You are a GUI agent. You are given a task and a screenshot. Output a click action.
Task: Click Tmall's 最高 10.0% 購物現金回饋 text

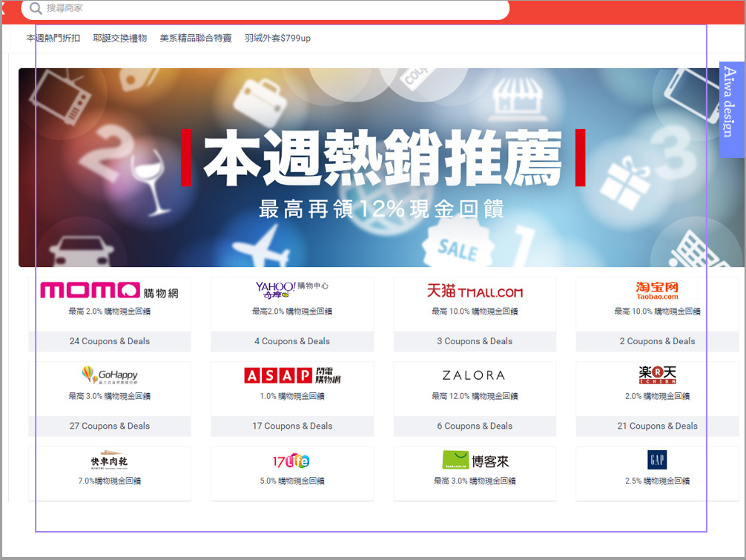pyautogui.click(x=475, y=312)
